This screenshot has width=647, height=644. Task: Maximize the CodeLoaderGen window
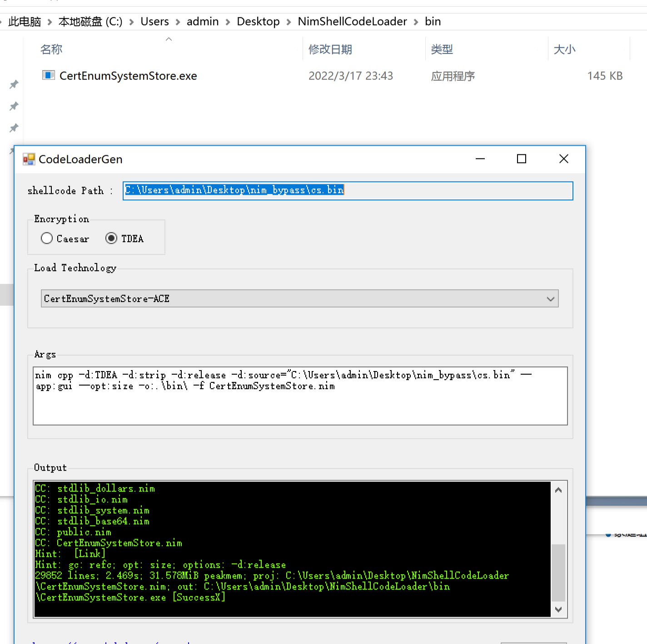point(522,159)
